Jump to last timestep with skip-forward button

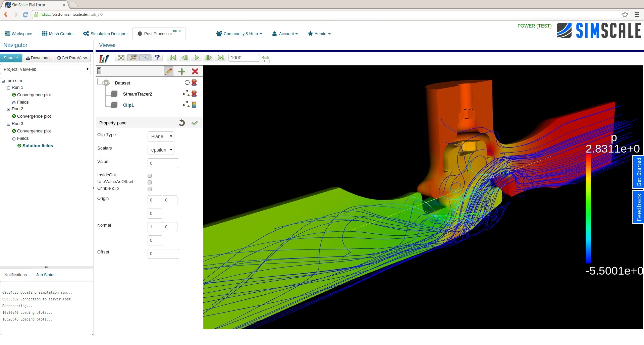click(221, 58)
